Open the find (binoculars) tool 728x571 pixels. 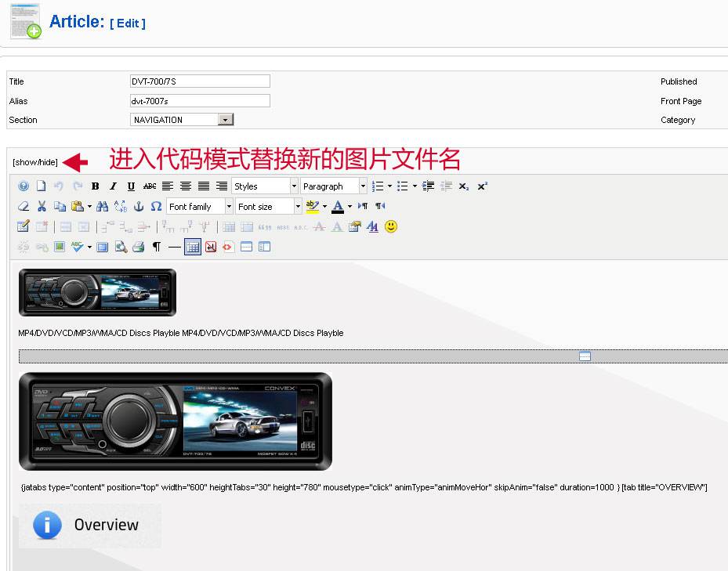(x=103, y=206)
